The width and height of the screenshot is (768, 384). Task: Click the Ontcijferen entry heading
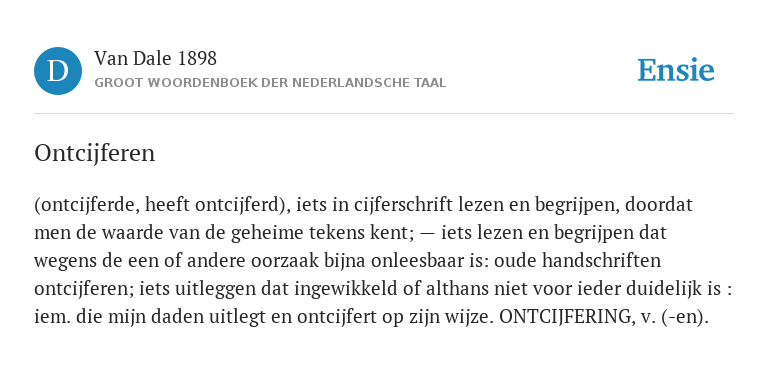pos(95,153)
